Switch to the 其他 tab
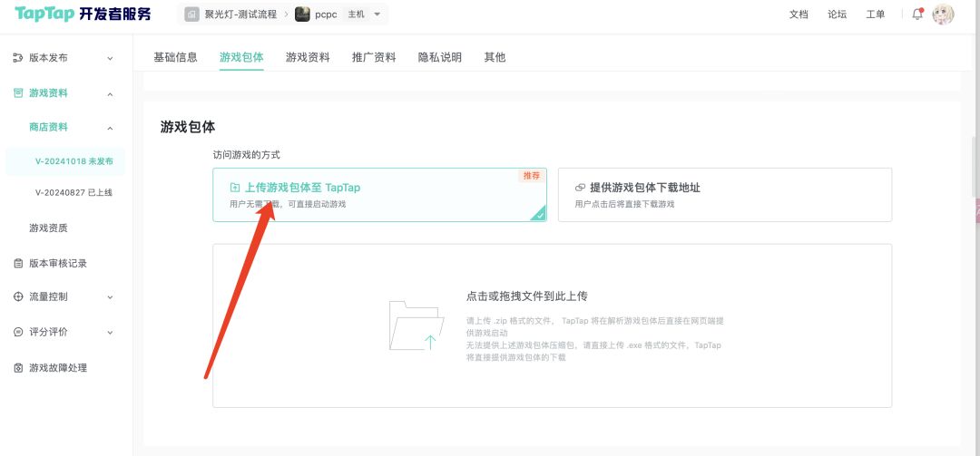980x456 pixels. point(495,57)
